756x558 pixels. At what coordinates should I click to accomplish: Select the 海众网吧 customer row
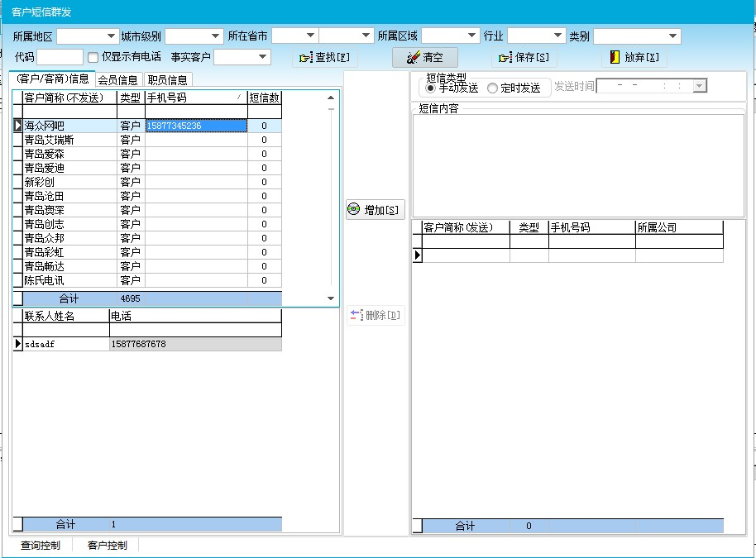pos(147,126)
